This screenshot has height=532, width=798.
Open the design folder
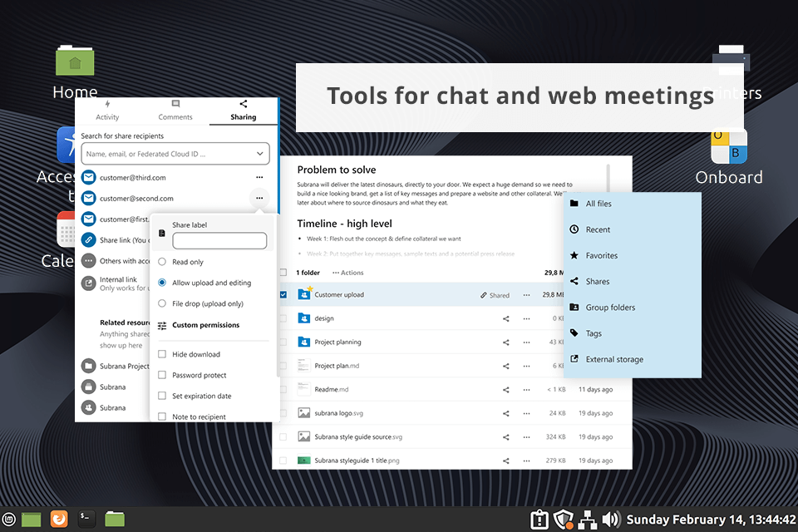click(323, 318)
